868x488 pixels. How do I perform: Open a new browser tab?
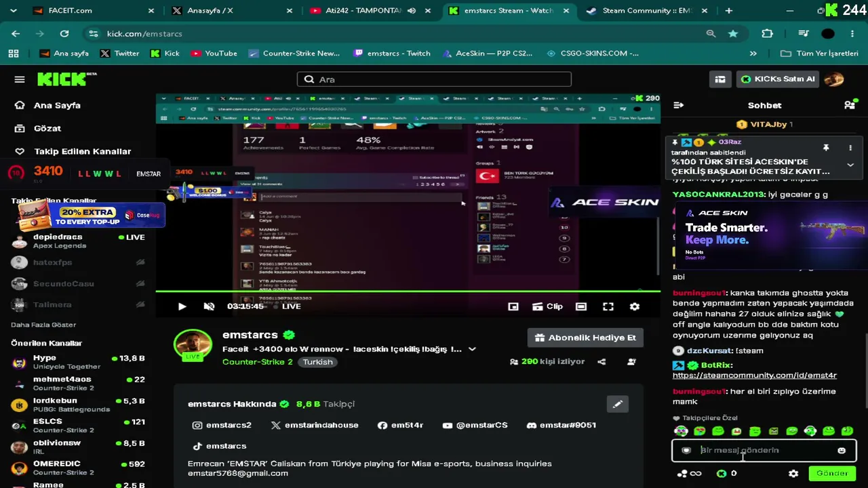tap(728, 11)
